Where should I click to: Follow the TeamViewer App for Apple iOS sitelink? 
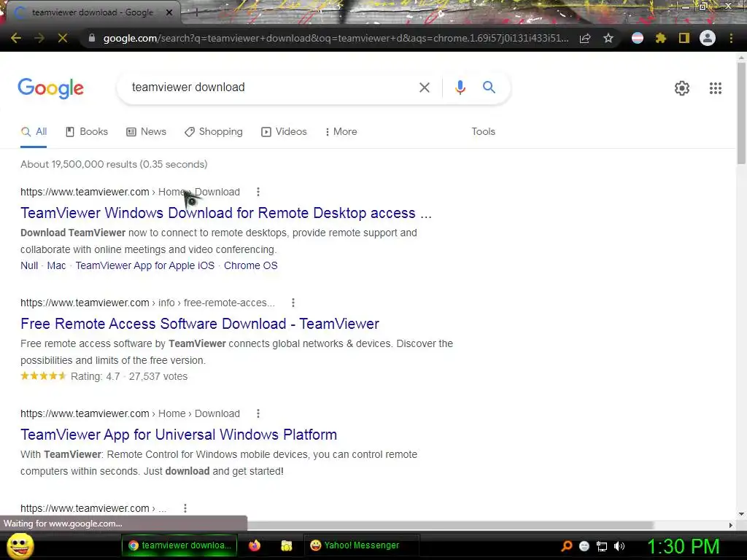pos(145,265)
